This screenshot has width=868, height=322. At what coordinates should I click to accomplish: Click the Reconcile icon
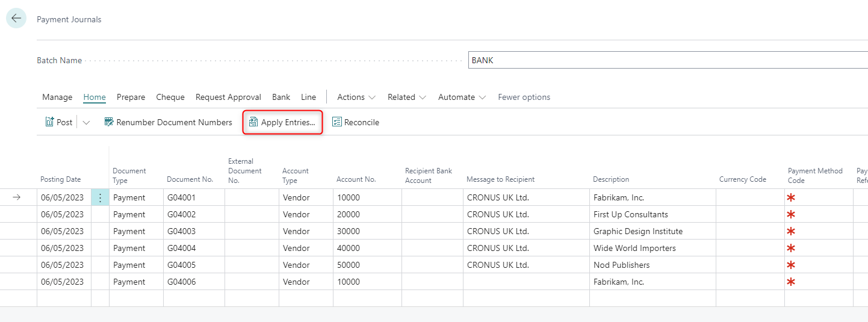[336, 122]
